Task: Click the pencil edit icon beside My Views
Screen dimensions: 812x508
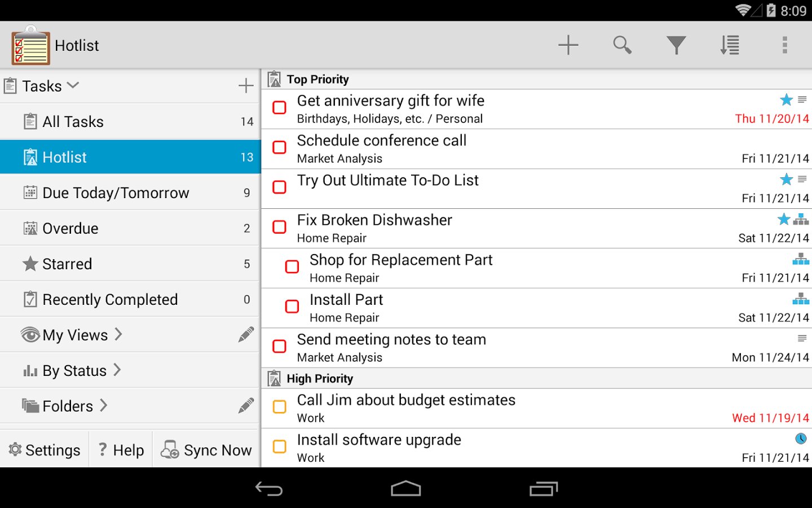Action: [x=246, y=335]
